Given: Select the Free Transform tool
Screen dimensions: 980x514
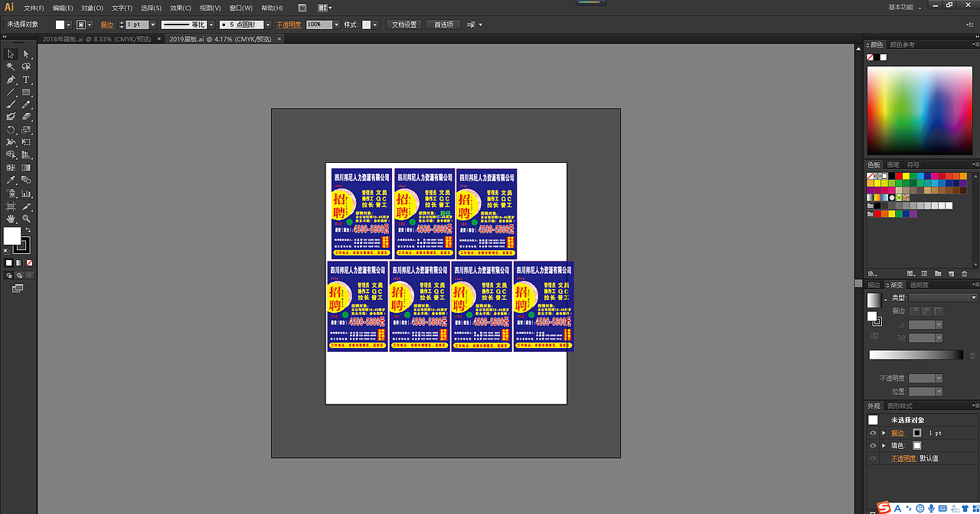Looking at the screenshot, I should (26, 142).
